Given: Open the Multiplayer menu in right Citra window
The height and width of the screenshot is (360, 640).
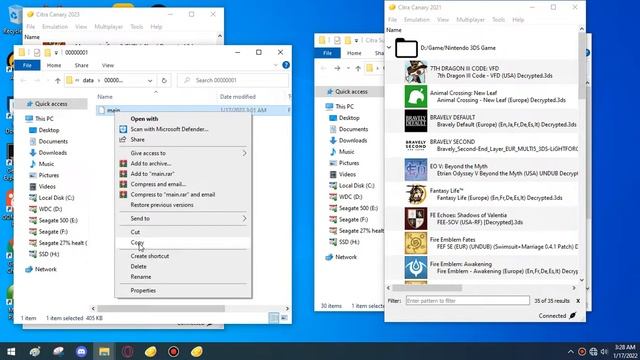Looking at the screenshot, I should (470, 20).
